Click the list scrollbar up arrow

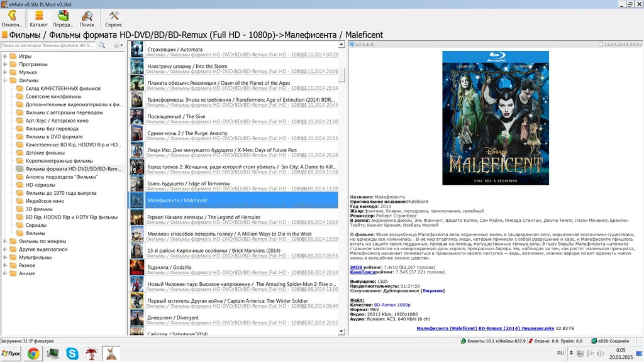pos(341,45)
